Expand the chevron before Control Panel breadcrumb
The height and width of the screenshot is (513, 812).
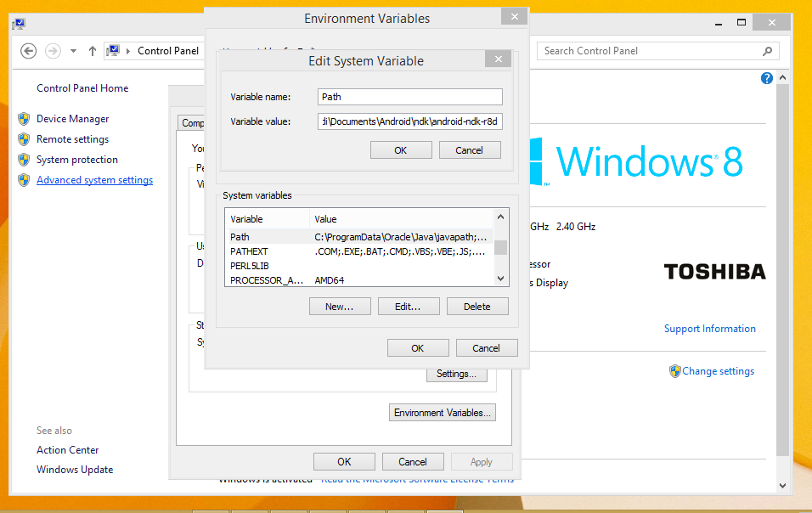click(128, 51)
